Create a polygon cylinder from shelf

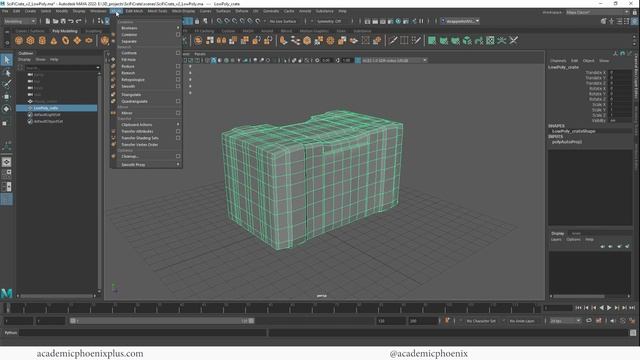click(42, 40)
